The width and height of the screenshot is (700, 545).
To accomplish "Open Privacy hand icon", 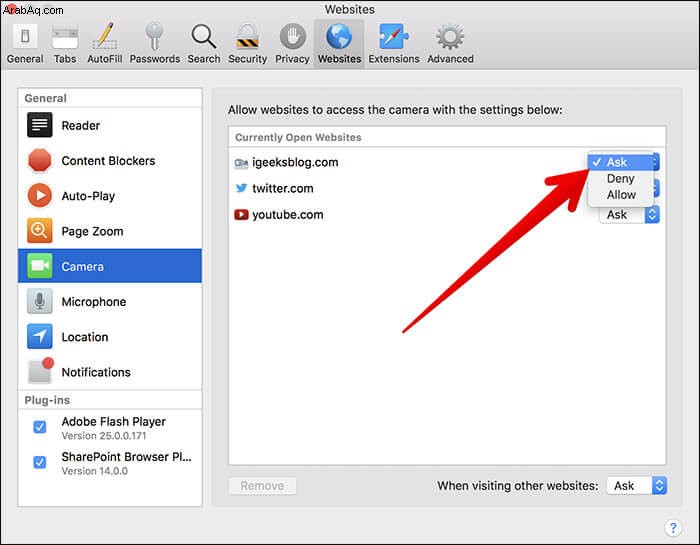I will pos(292,36).
